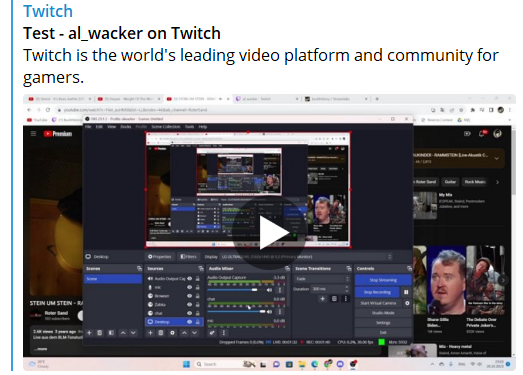Undock the Scenes panel via its header icon
523x375 pixels.
[x=139, y=269]
